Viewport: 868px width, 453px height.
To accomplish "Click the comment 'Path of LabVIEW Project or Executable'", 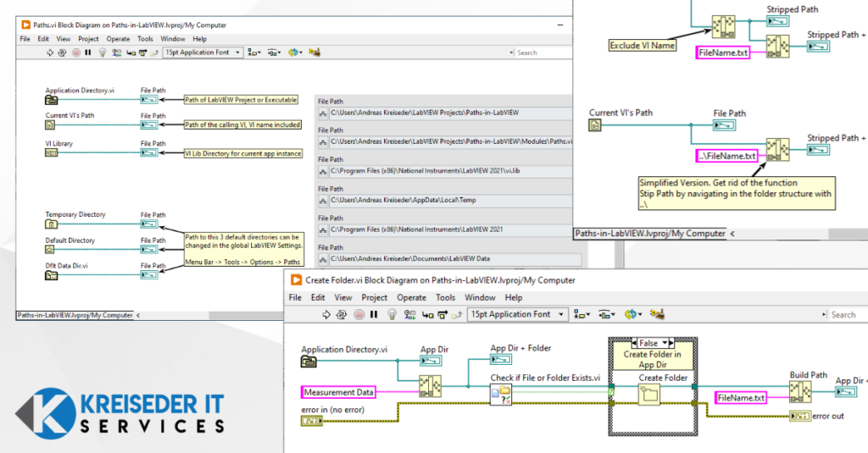I will (241, 100).
